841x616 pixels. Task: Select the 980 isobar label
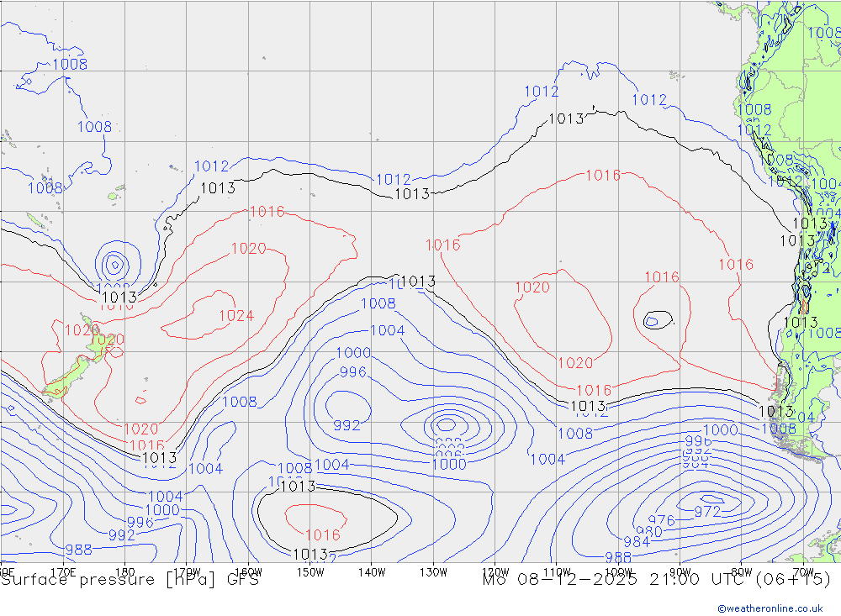click(649, 532)
